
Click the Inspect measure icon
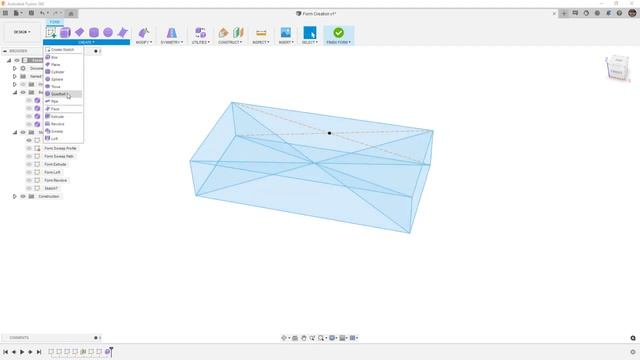pos(261,33)
